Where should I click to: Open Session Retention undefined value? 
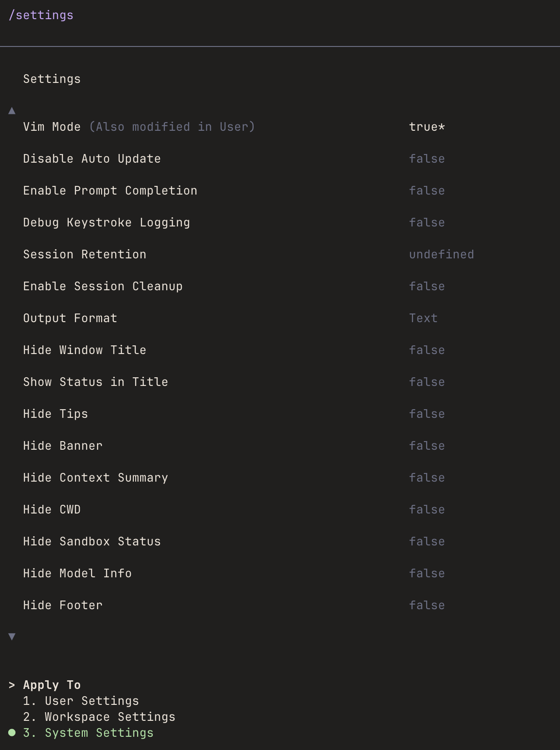tap(441, 254)
